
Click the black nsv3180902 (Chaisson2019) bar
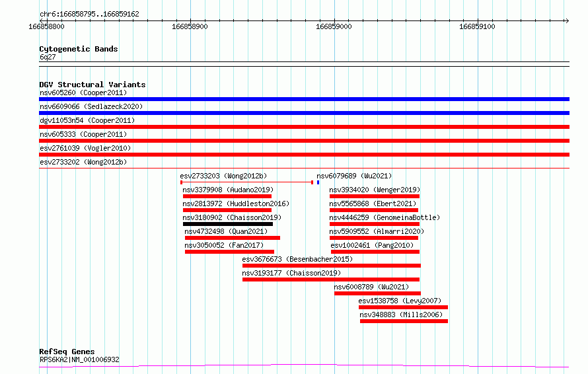pyautogui.click(x=228, y=224)
